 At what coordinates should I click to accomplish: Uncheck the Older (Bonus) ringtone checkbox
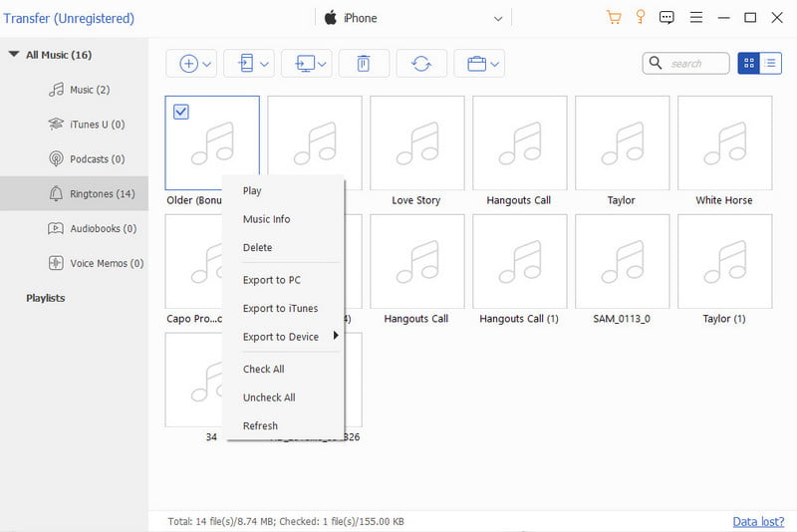181,112
